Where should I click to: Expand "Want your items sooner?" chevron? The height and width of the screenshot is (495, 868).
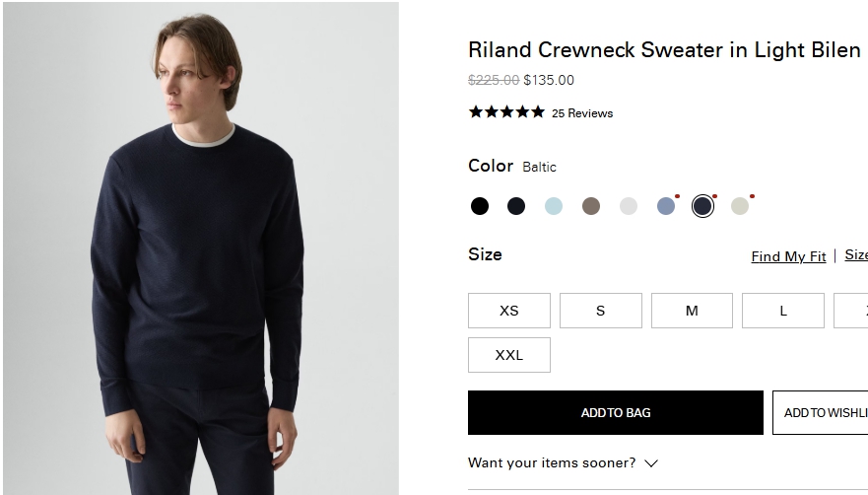click(x=650, y=463)
